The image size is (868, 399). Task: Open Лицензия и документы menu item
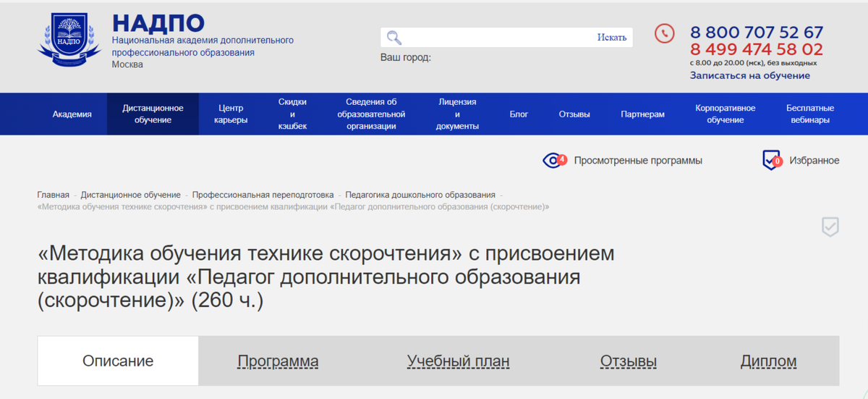[x=457, y=114]
